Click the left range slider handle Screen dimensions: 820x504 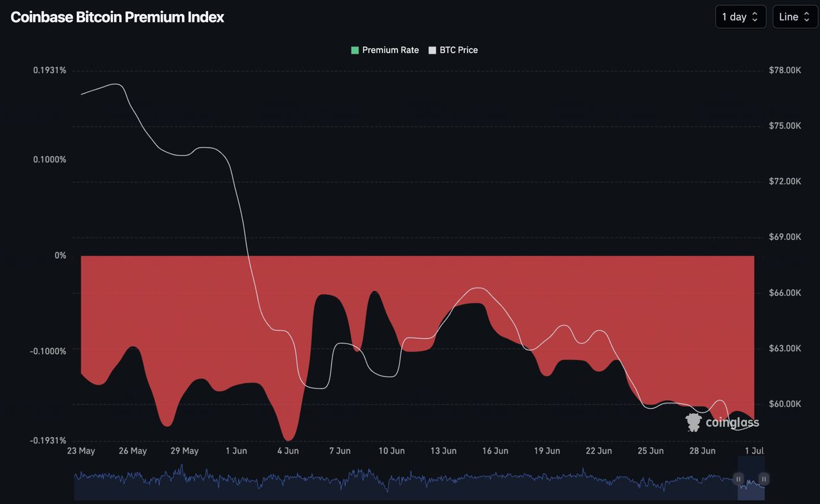(738, 479)
